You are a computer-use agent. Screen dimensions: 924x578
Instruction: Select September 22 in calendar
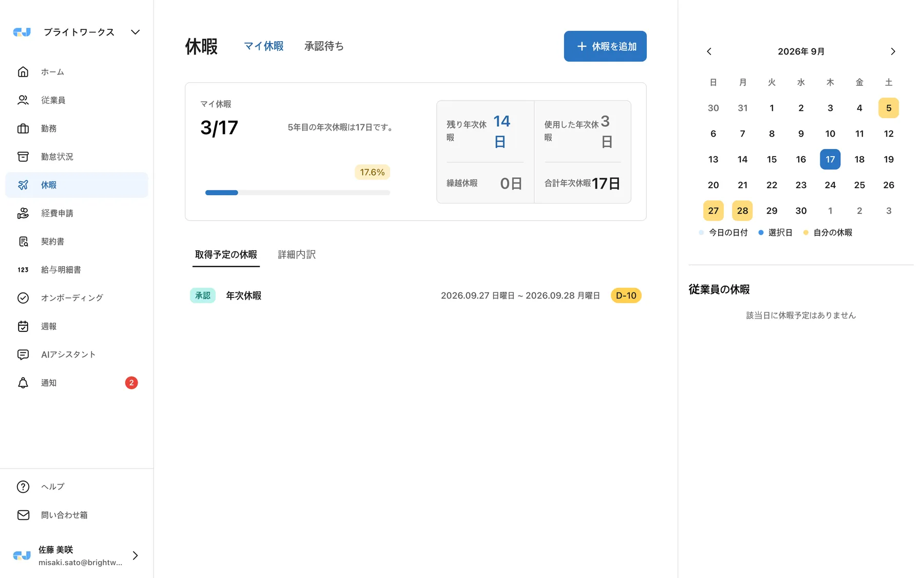772,185
